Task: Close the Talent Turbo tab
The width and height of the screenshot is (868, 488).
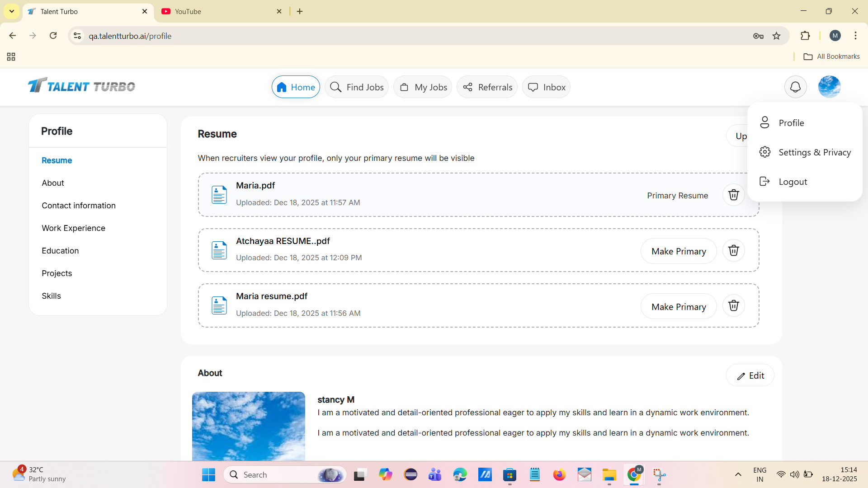Action: [145, 11]
